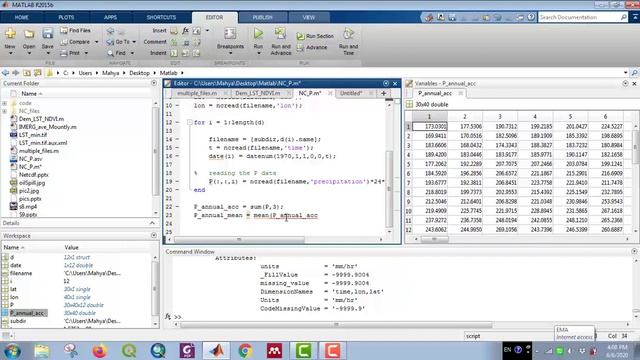This screenshot has height=360, width=640.
Task: Click the Find search tool
Action: 117,53
